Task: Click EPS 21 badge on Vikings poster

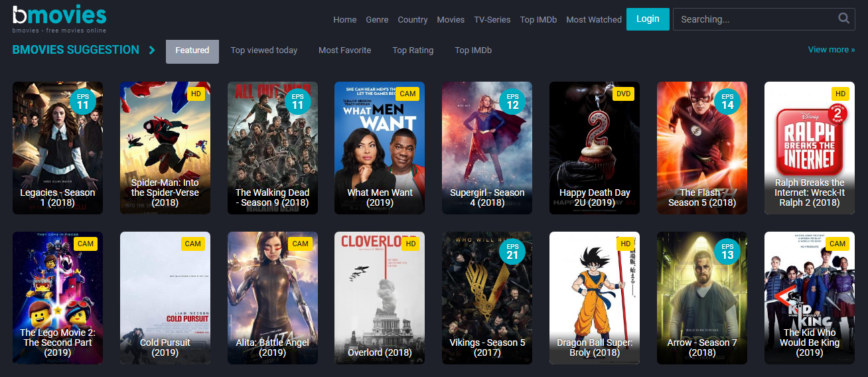Action: tap(513, 252)
